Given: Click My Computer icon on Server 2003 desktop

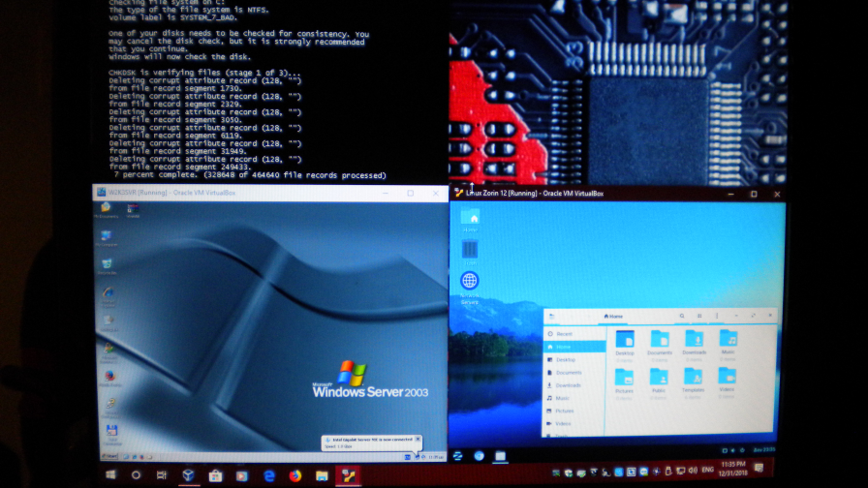Looking at the screenshot, I should coord(107,238).
